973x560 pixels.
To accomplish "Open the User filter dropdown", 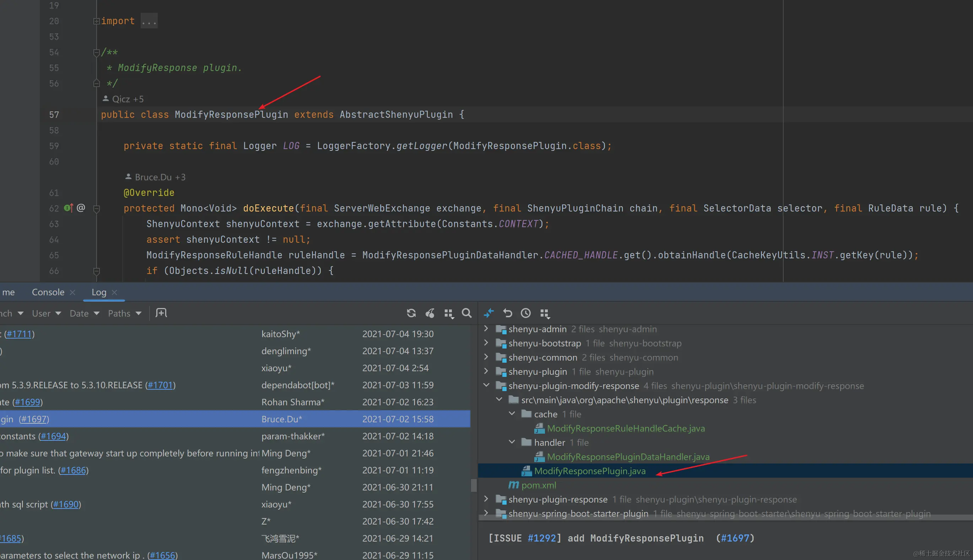I will 46,313.
